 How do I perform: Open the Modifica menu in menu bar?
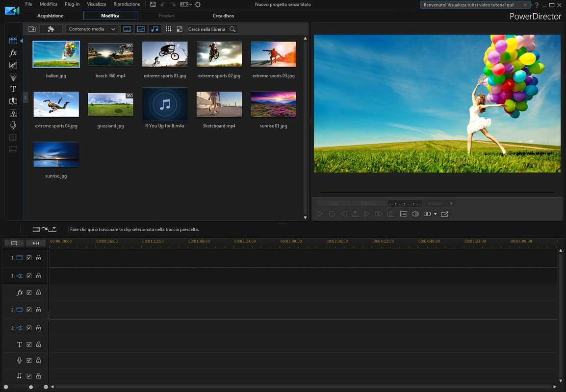coord(49,4)
